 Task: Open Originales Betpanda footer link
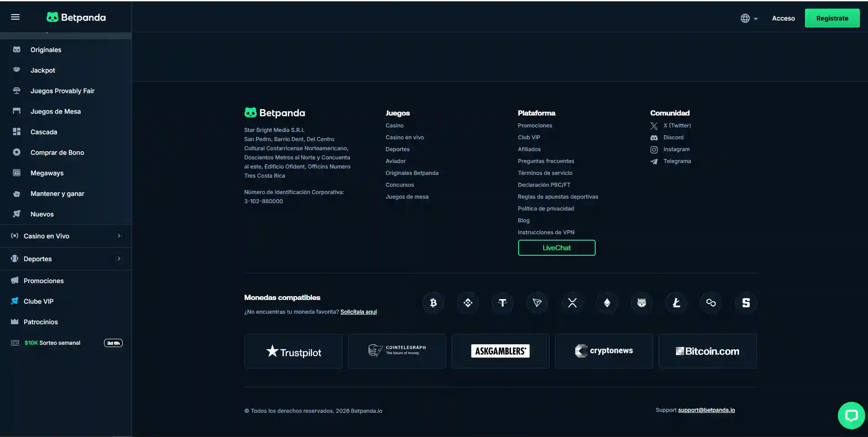[412, 173]
